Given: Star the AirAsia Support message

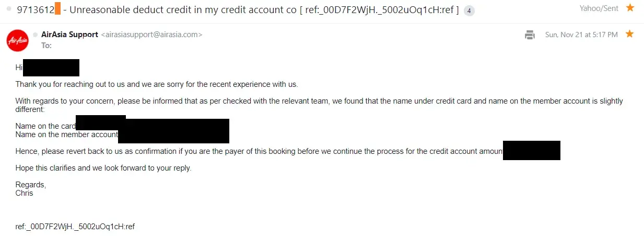Looking at the screenshot, I should [x=629, y=34].
